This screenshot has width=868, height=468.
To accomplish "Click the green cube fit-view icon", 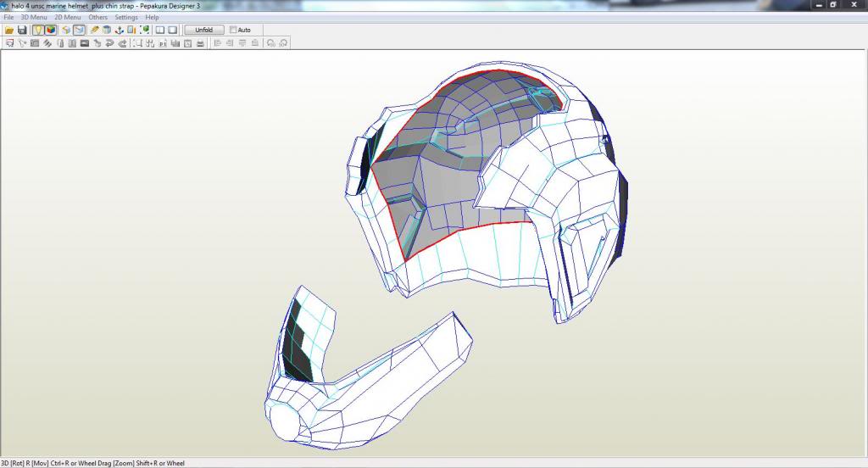I will pyautogui.click(x=144, y=30).
